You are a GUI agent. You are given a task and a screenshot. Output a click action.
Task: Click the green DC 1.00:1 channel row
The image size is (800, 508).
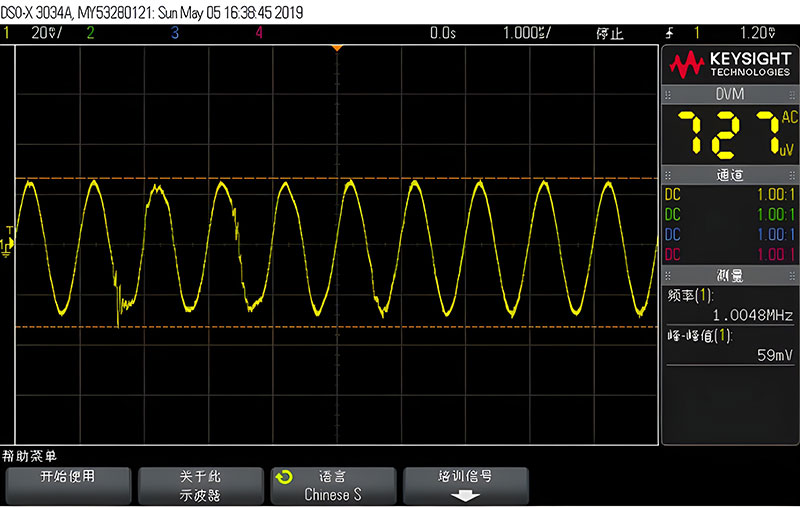coord(729,214)
